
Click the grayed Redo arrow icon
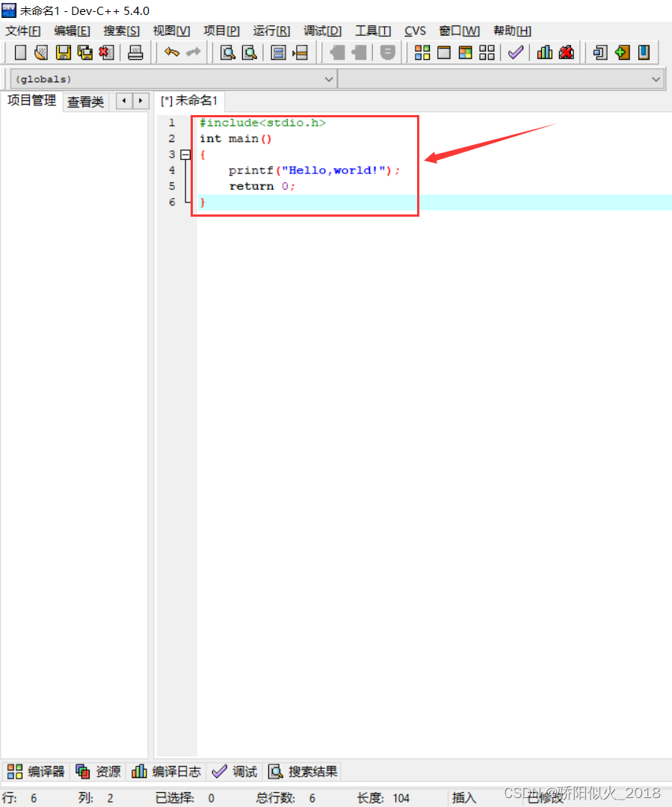tap(194, 52)
